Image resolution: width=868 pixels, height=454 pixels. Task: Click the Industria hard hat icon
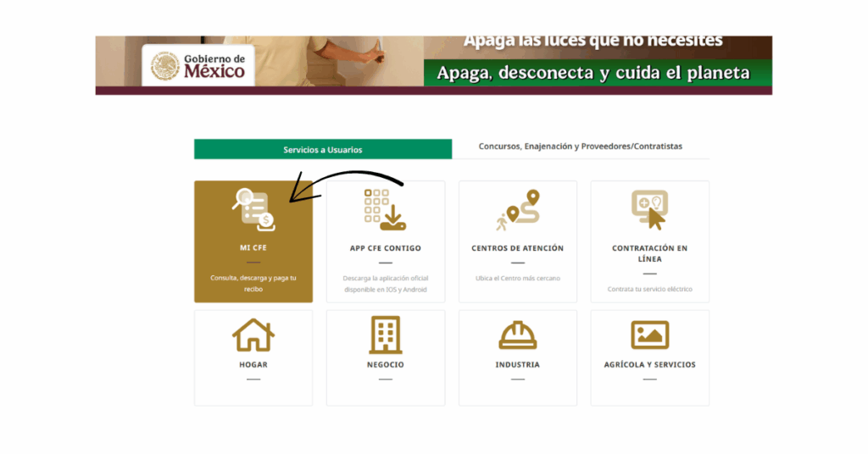coord(518,335)
